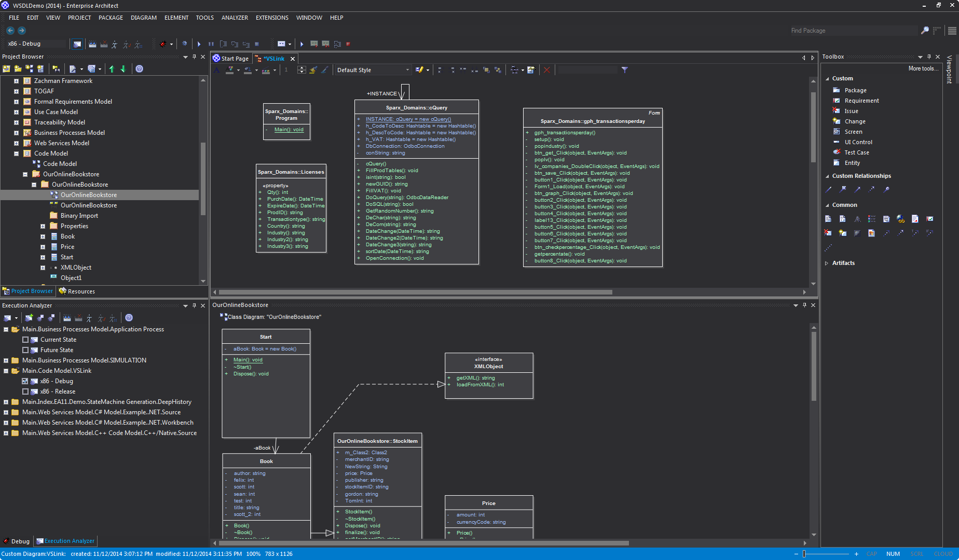Move element down with green arrow
959x560 pixels.
coord(123,69)
